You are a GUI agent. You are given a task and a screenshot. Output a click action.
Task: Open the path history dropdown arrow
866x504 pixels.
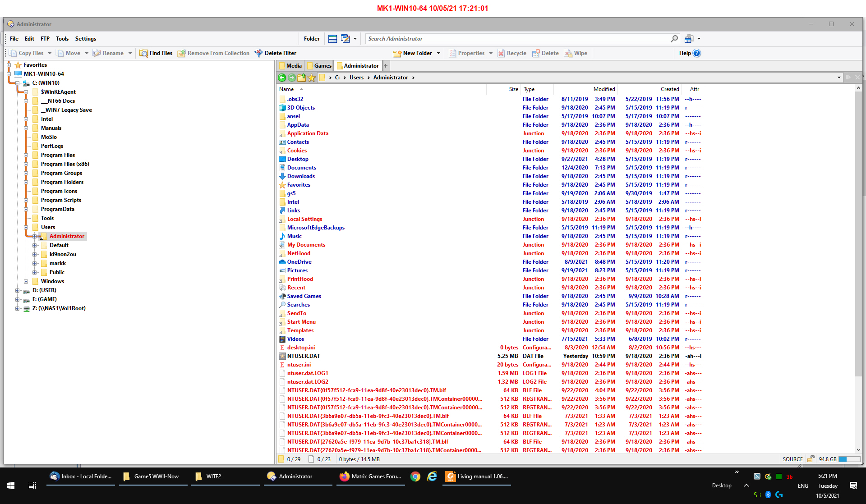tap(839, 78)
